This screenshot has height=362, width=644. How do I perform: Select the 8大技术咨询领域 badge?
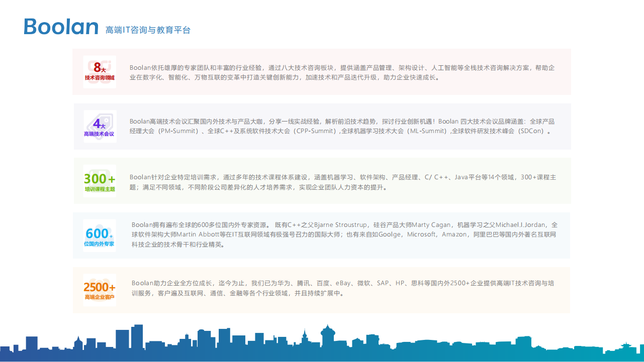[100, 71]
